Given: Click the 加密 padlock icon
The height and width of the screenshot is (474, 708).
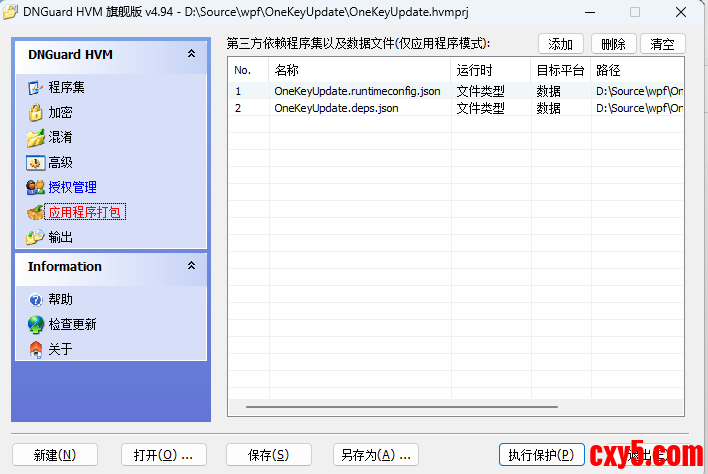Looking at the screenshot, I should 35,112.
